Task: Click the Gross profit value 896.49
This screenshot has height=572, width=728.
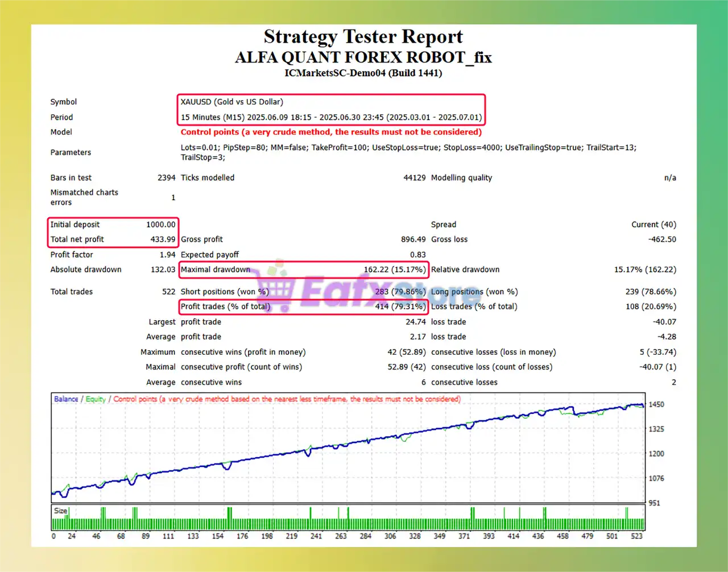Action: [413, 239]
